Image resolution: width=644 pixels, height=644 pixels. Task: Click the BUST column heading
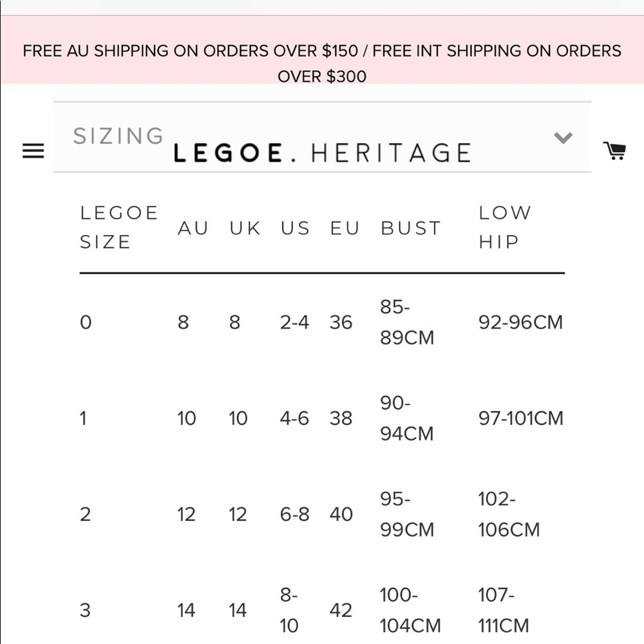(x=410, y=227)
